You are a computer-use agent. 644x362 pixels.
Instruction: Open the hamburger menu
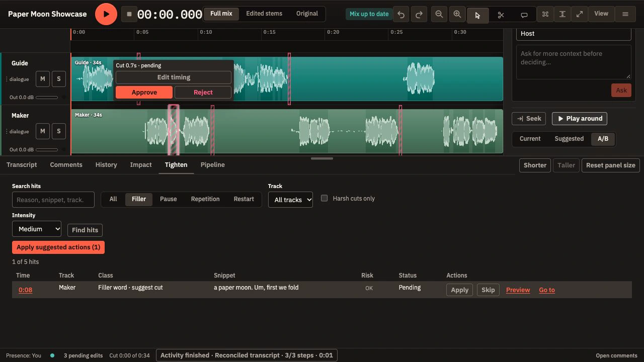[625, 14]
